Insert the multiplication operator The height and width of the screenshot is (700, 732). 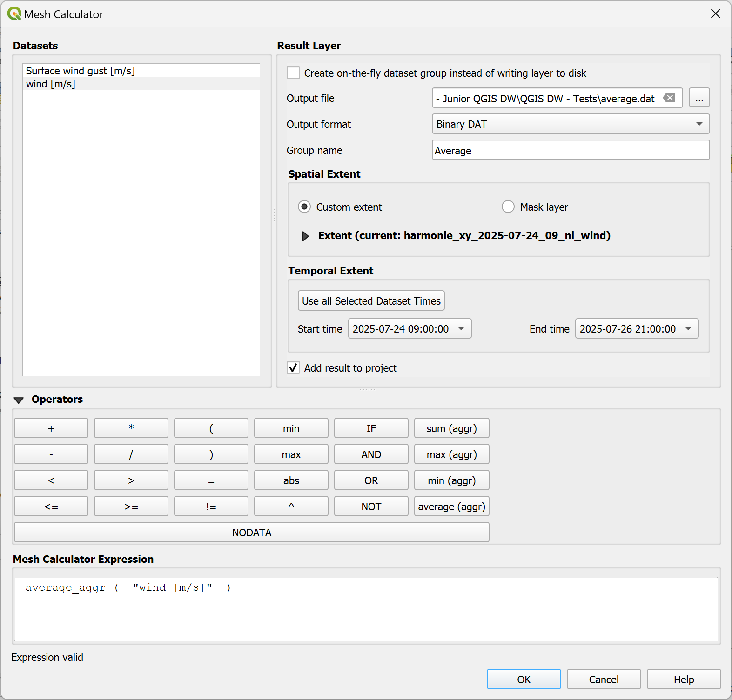pos(131,428)
